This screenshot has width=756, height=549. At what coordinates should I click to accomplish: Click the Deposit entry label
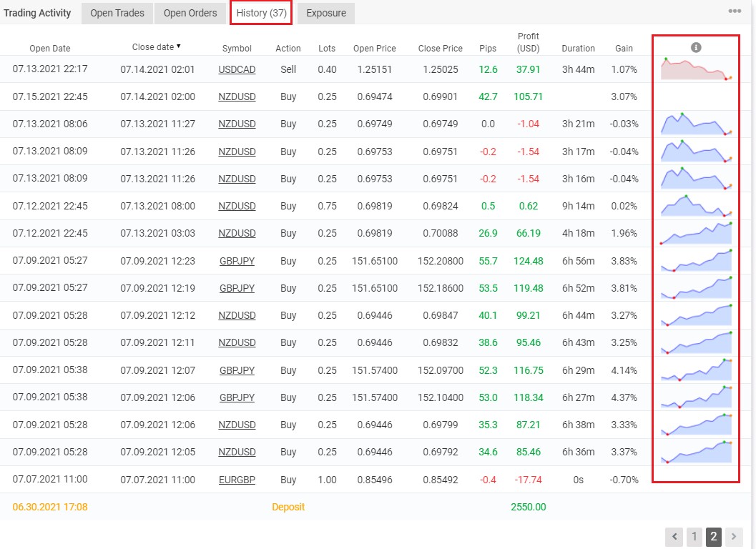[x=288, y=507]
